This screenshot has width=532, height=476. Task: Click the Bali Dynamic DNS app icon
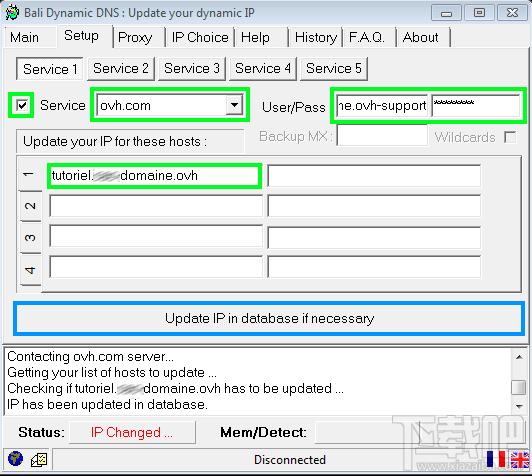coord(12,13)
